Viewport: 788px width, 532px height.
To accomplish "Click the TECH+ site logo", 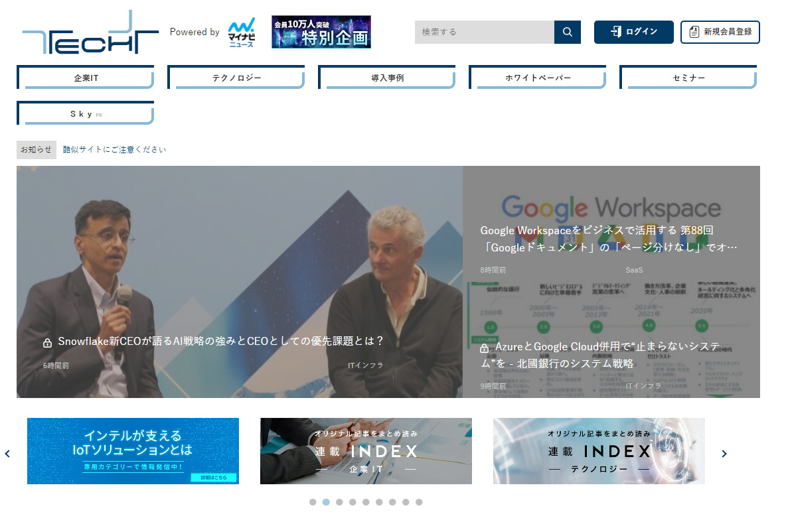I will [90, 32].
